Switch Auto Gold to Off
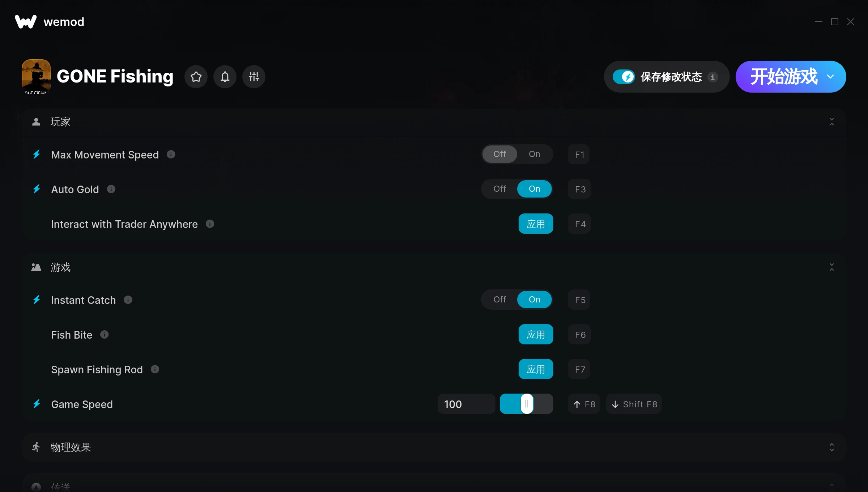The image size is (868, 492). coord(500,189)
